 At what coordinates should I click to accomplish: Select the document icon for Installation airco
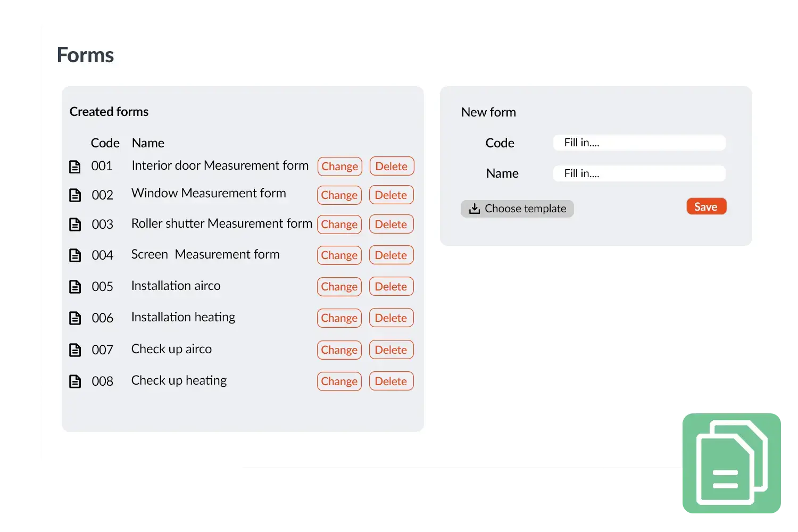coord(75,286)
